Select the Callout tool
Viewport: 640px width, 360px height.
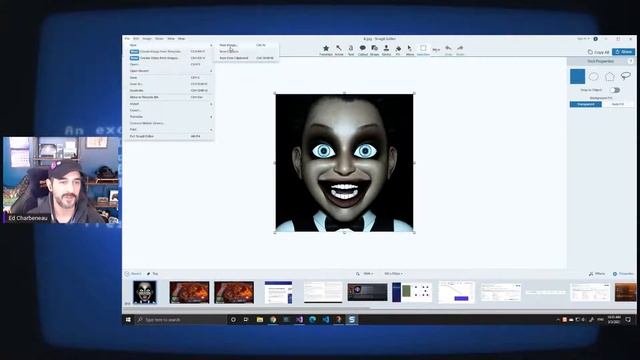point(362,50)
